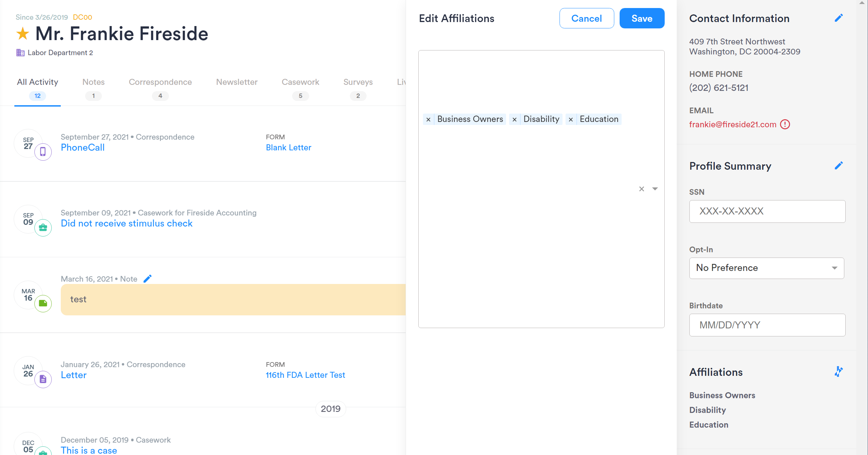Viewport: 868px width, 455px height.
Task: Click the star beside Mr. Frankie Fireside
Action: [22, 33]
